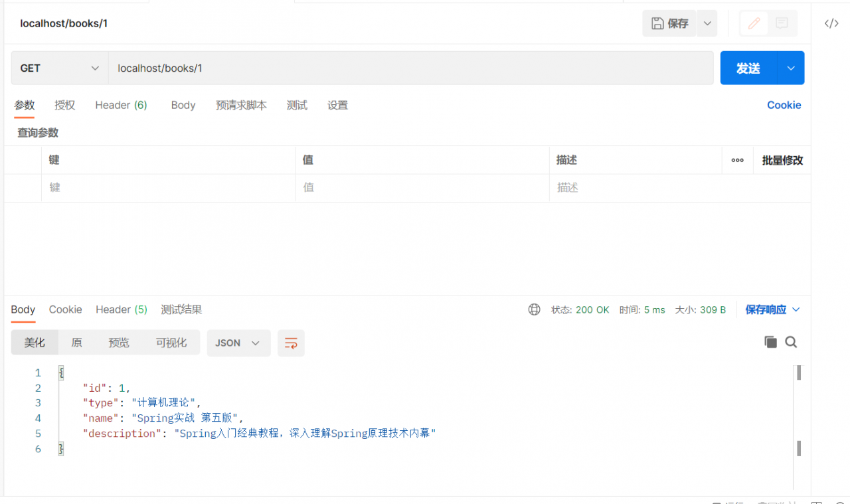
Task: Expand the arrow beside 发送
Action: (791, 68)
